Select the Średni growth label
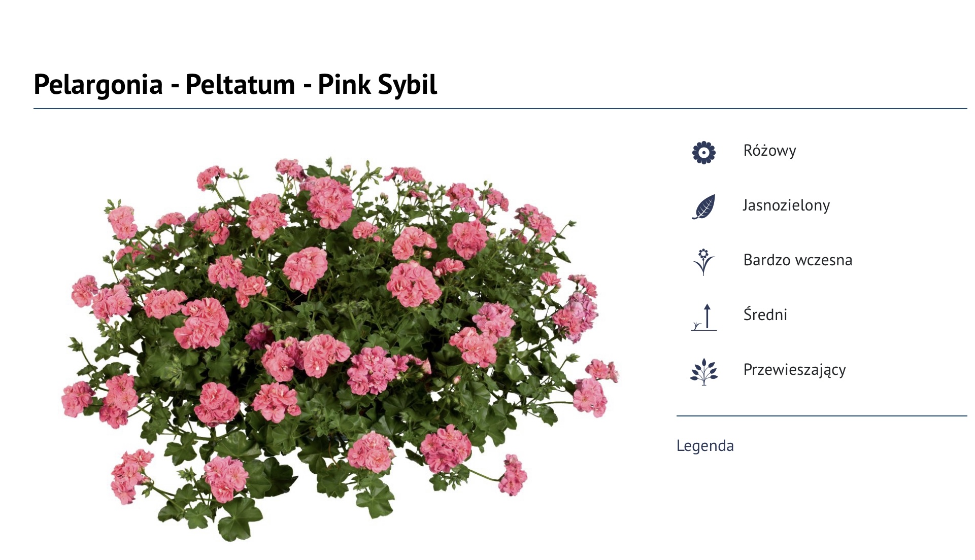975x560 pixels. pos(765,314)
